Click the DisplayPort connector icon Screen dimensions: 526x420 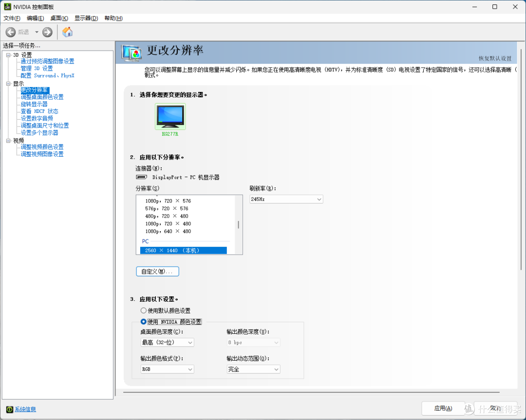[141, 177]
